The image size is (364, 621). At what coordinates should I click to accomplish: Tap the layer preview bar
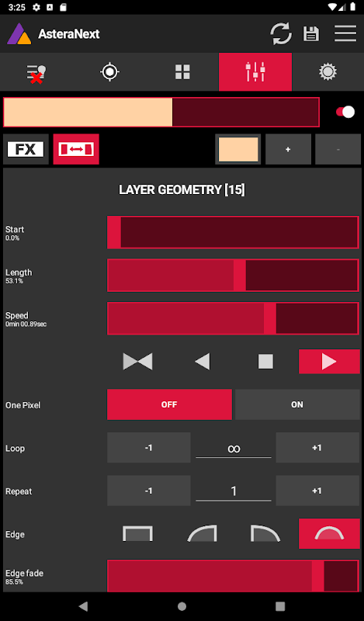click(161, 112)
